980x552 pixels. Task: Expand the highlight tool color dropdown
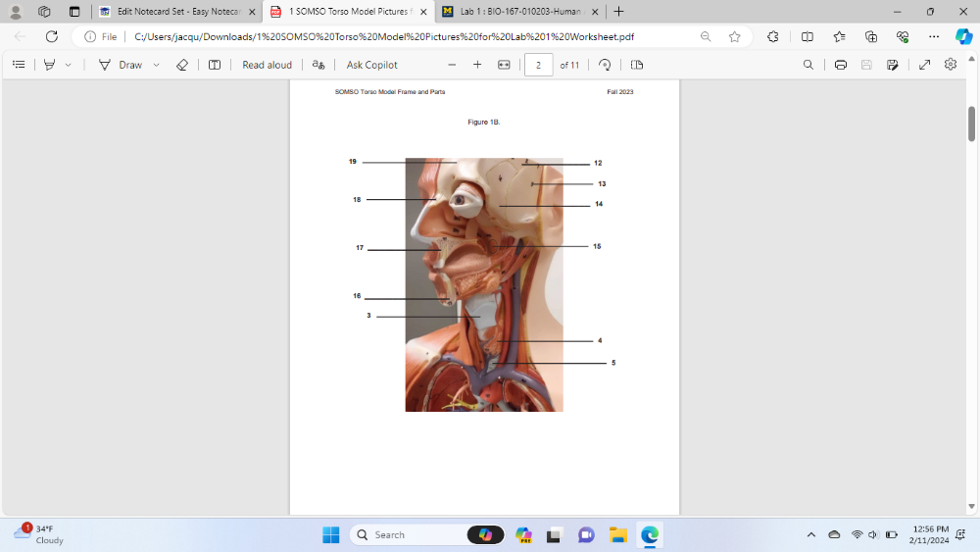tap(68, 65)
